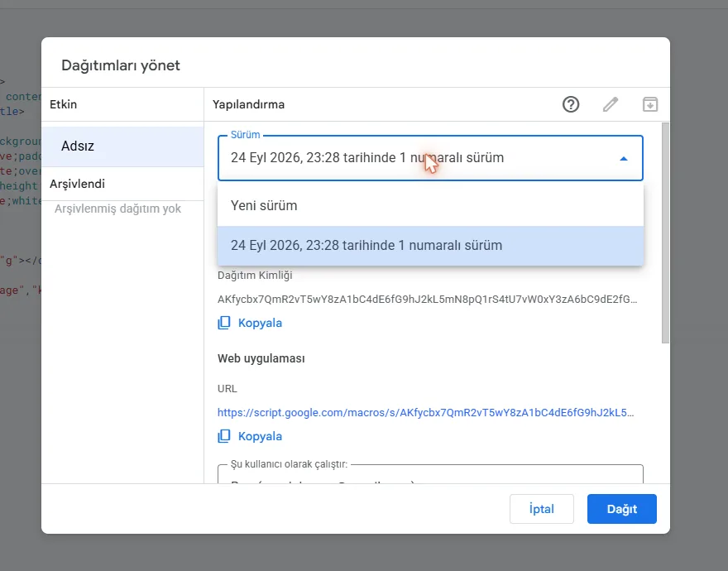Open the help icon in Yapılandırma header
The height and width of the screenshot is (571, 728).
[x=571, y=104]
